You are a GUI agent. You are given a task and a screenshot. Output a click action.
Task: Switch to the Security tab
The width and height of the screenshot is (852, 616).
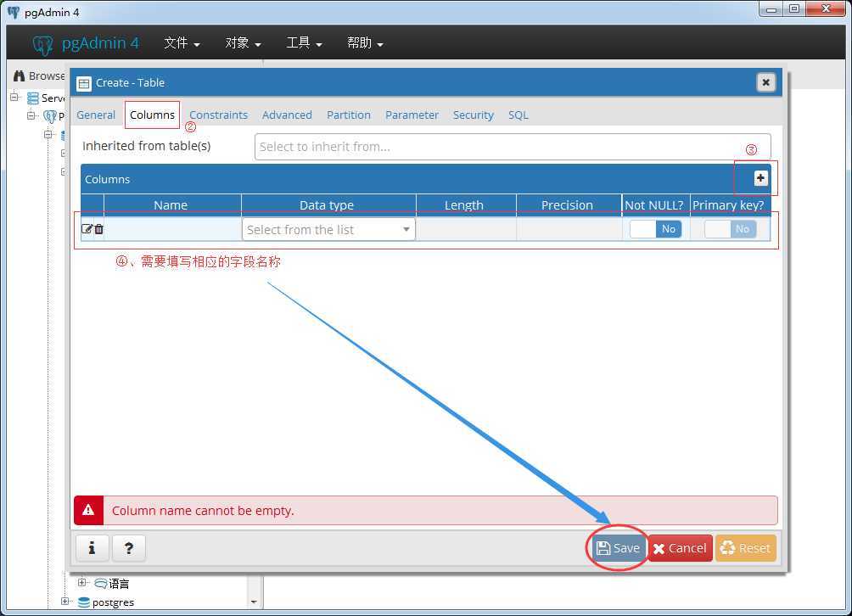point(474,115)
